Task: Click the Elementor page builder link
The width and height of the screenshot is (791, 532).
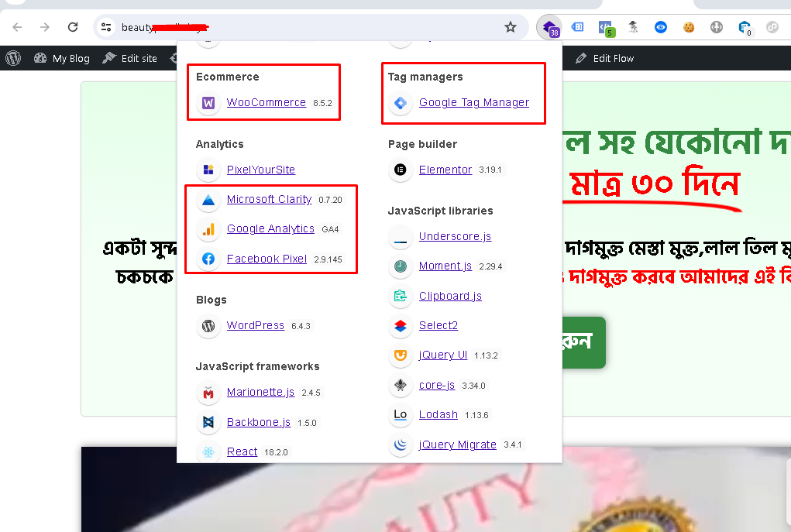Action: (445, 170)
